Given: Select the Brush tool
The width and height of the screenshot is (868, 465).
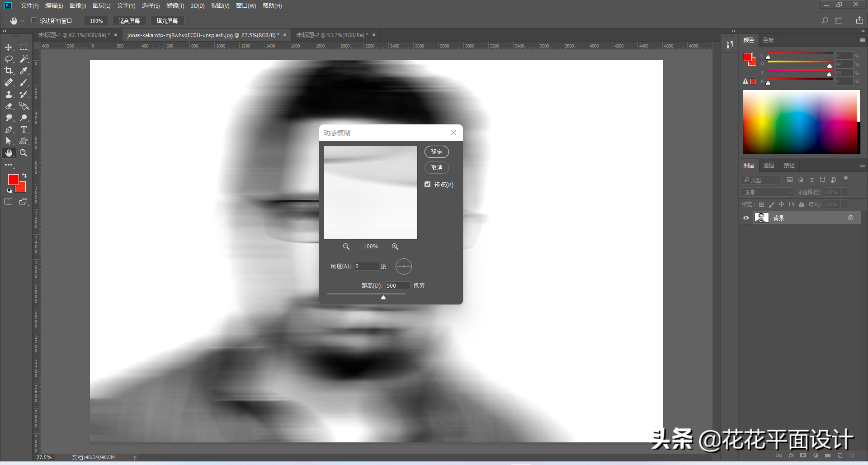Looking at the screenshot, I should 24,82.
